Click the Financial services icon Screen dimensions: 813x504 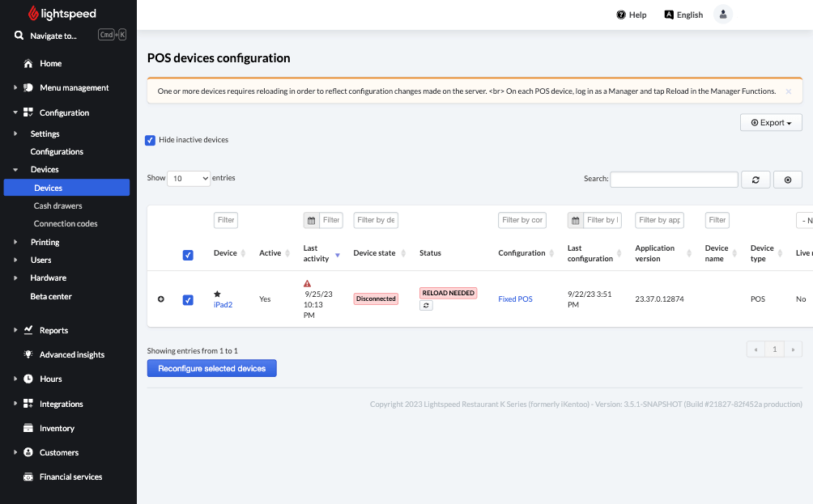click(x=28, y=476)
